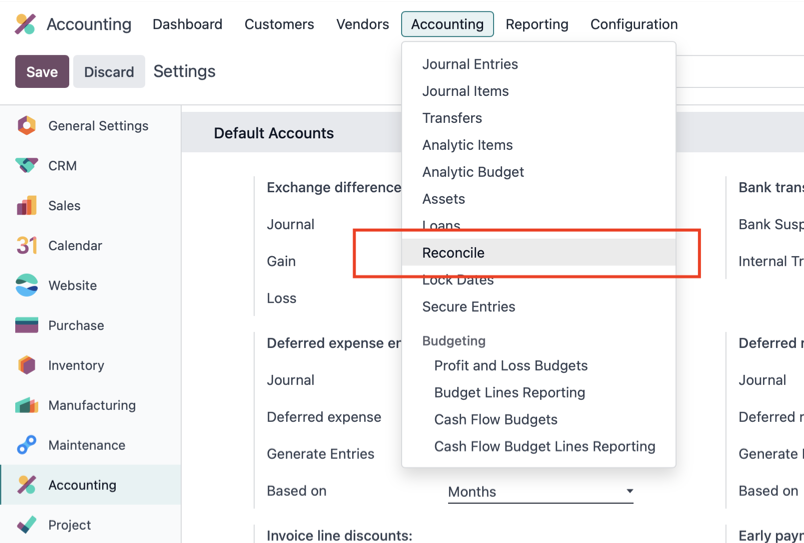Image resolution: width=804 pixels, height=543 pixels.
Task: Select Project label in sidebar
Action: point(70,525)
